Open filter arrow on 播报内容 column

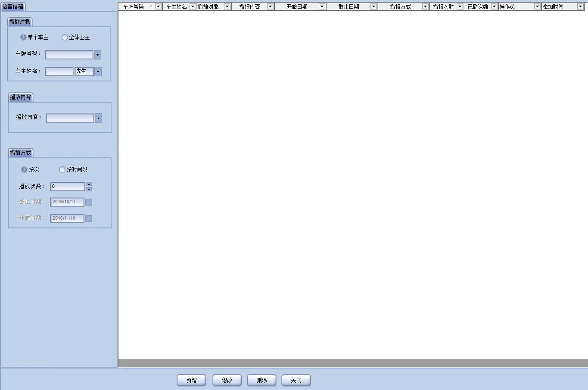[x=270, y=6]
